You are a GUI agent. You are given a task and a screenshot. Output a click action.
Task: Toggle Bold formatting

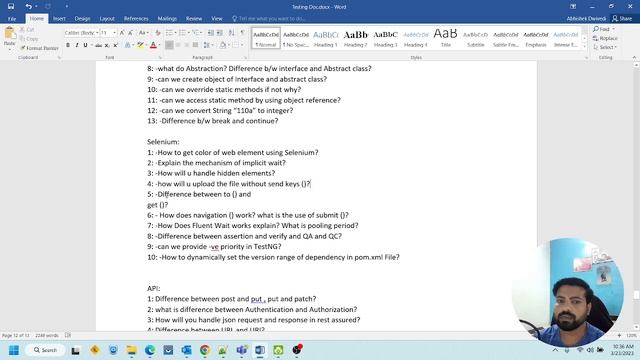click(x=68, y=45)
